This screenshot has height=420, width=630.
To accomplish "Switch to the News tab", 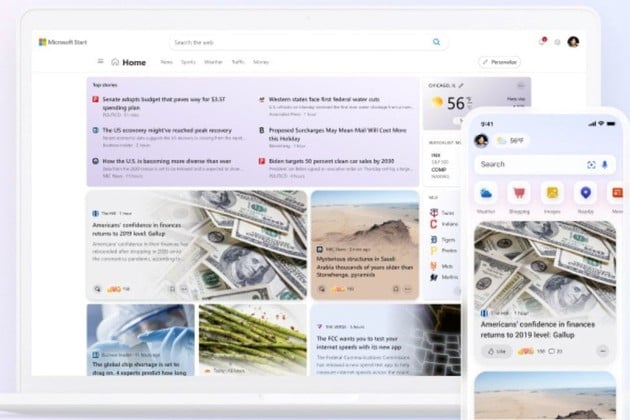I will [x=166, y=62].
